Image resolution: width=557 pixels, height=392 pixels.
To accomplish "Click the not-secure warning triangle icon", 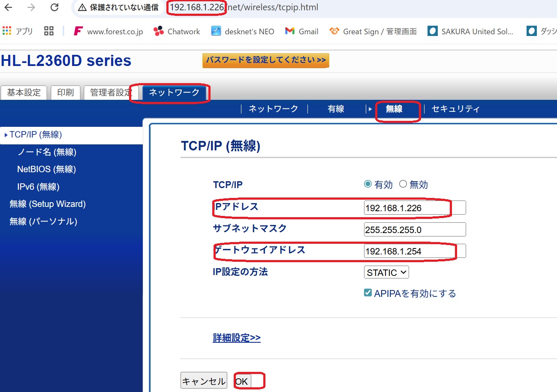I will pyautogui.click(x=82, y=8).
